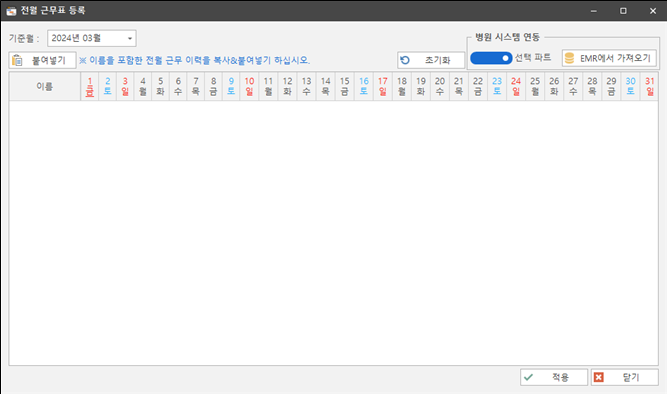This screenshot has height=394, width=667.
Task: Select day 24 일 column header
Action: [516, 86]
